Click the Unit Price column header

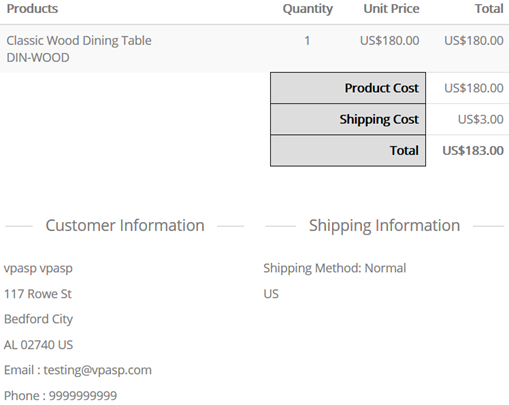391,9
